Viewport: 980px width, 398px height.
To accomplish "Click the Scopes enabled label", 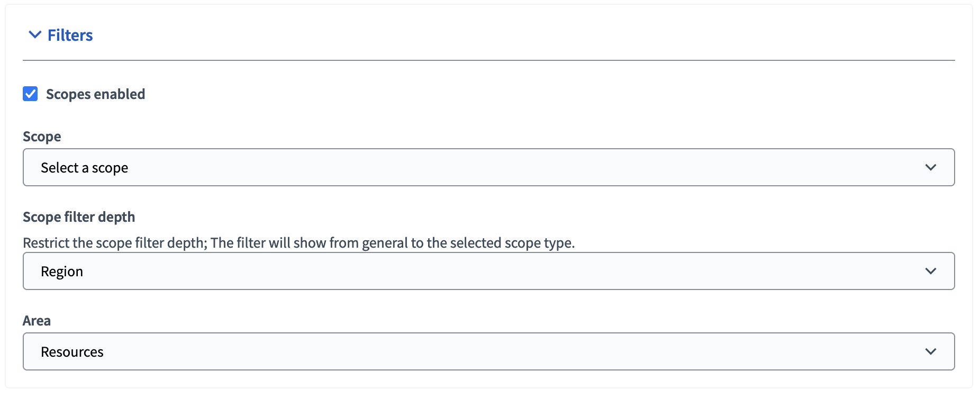I will coord(96,94).
